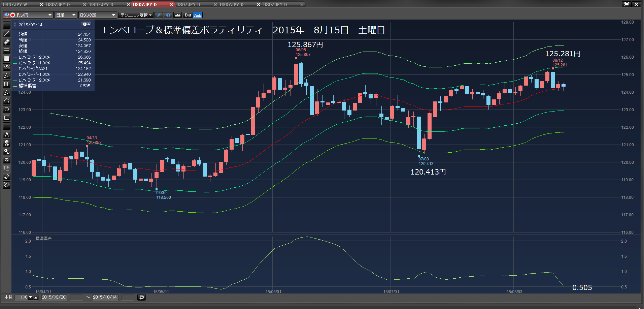Screen dimensions: 644x309
Task: Click the エンベロープ+2.00% legend row
Action: (x=52, y=57)
